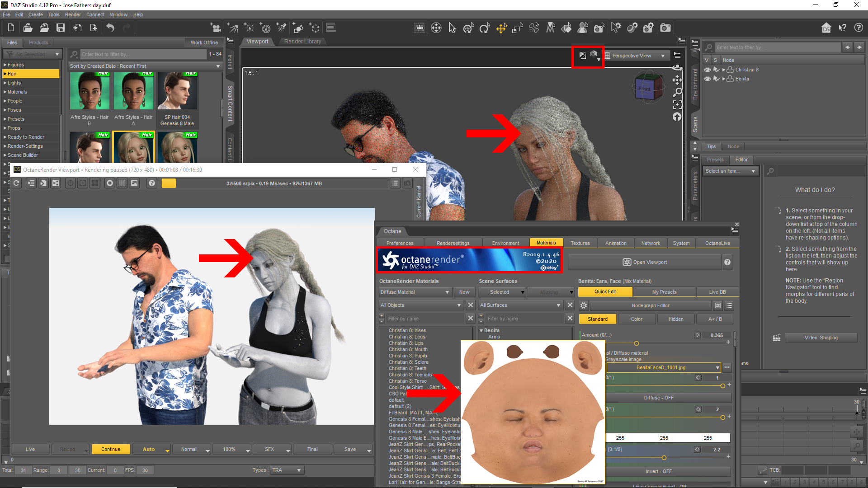The width and height of the screenshot is (868, 488).
Task: Switch to the Textures tab
Action: pos(580,243)
